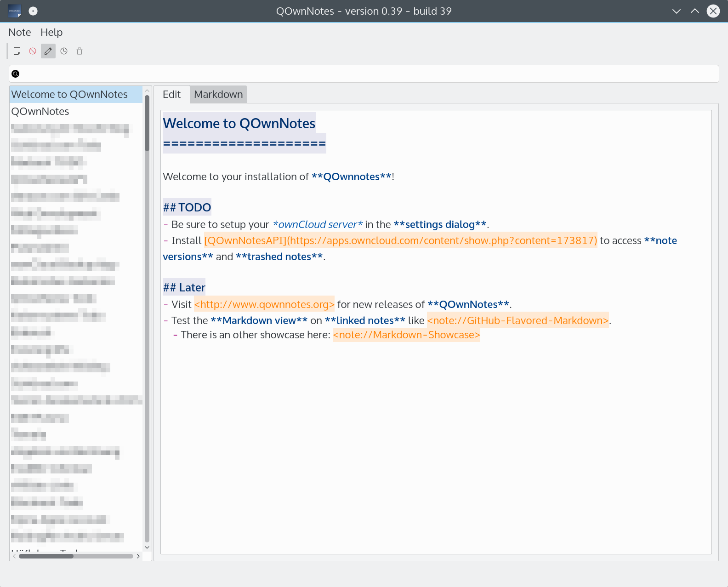
Task: Click the horizontal scrollbar handle in note list
Action: [x=46, y=556]
